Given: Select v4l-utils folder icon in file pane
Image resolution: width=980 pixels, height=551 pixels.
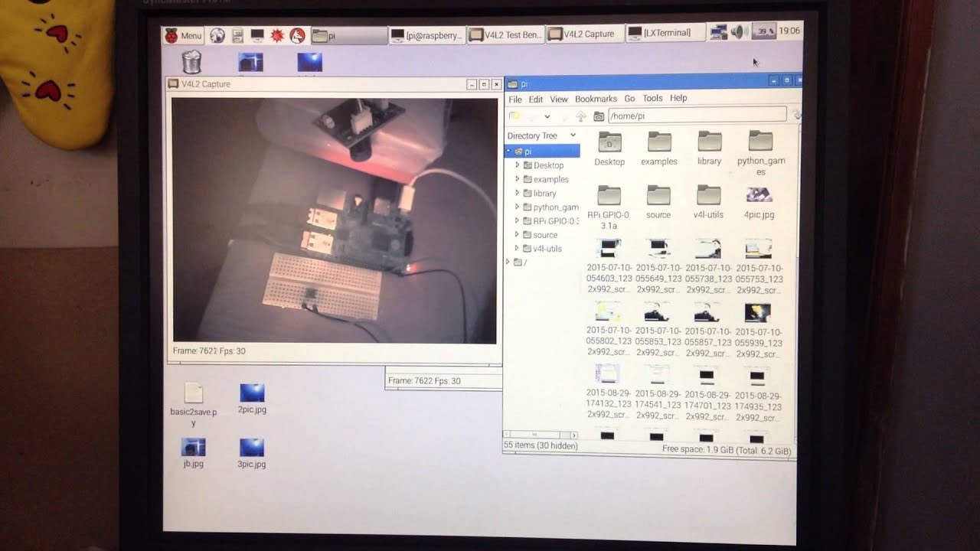Looking at the screenshot, I should [708, 194].
